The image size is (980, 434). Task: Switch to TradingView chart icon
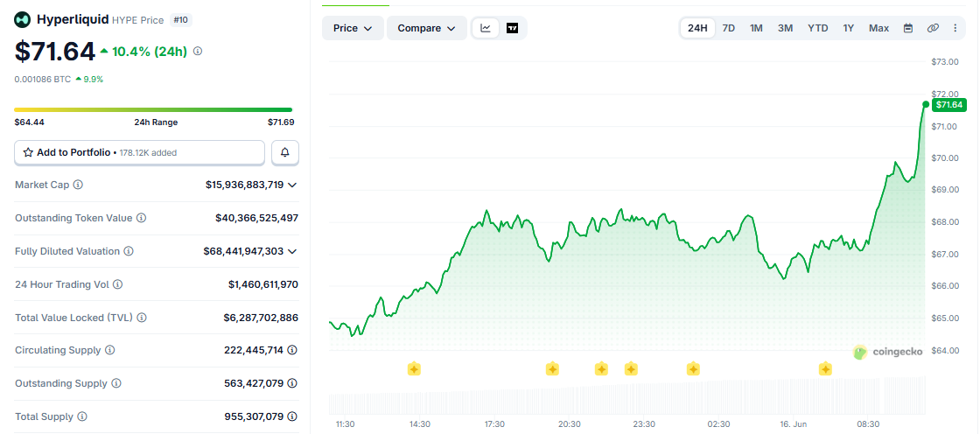(x=513, y=28)
